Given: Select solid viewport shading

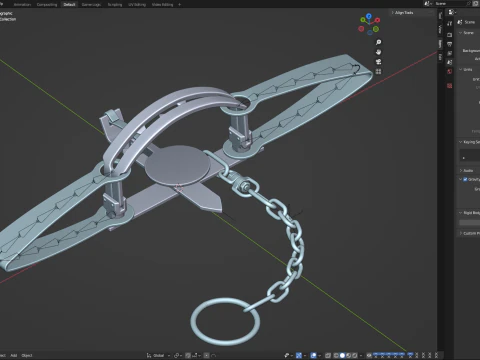Looking at the screenshot, I should pyautogui.click(x=342, y=355).
